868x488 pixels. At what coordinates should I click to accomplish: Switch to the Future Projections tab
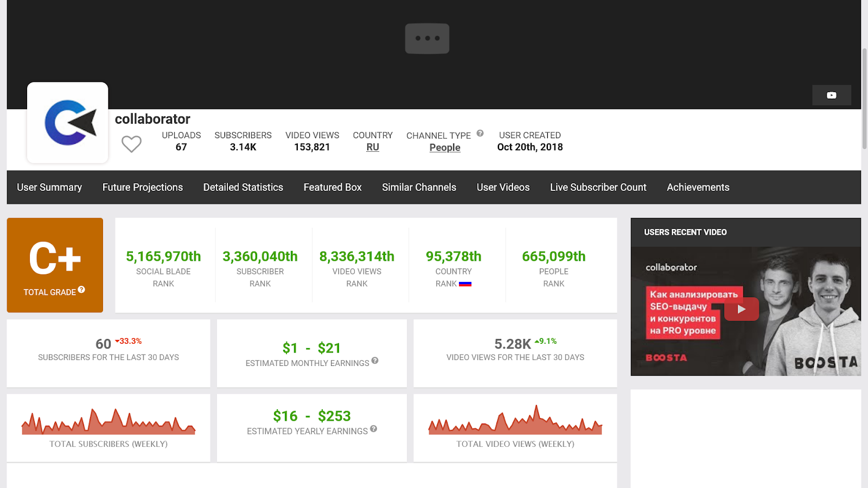[x=142, y=187]
